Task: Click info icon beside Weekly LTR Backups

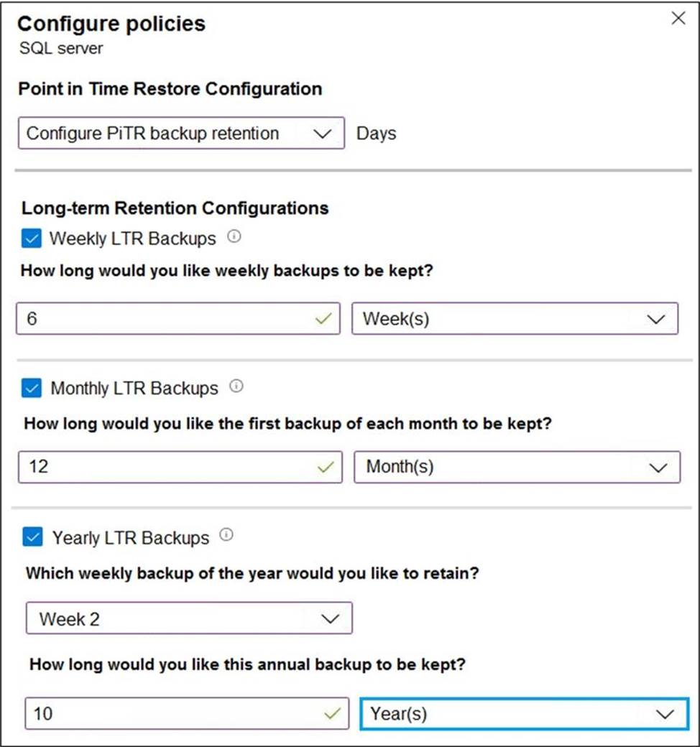Action: [233, 236]
